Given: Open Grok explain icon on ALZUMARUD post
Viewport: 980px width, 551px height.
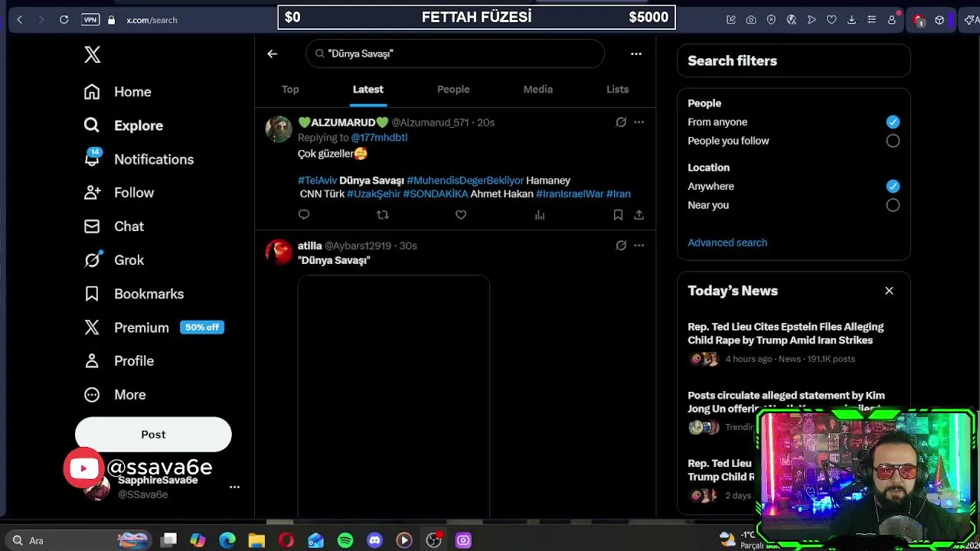Looking at the screenshot, I should point(621,122).
